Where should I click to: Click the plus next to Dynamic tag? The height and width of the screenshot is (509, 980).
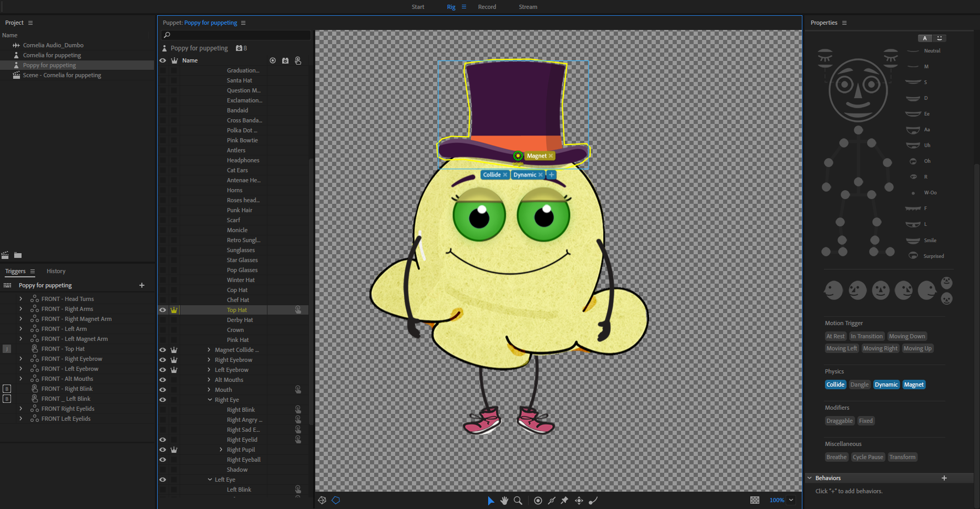[x=551, y=175]
